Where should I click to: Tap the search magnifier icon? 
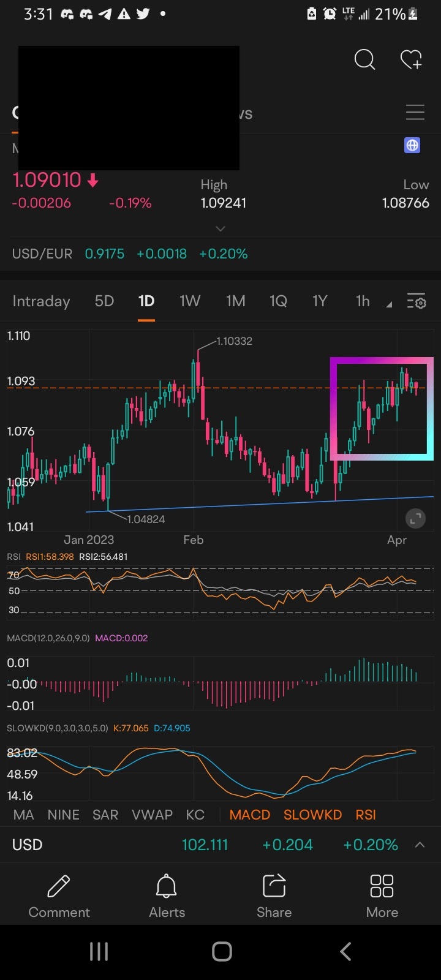pos(364,60)
